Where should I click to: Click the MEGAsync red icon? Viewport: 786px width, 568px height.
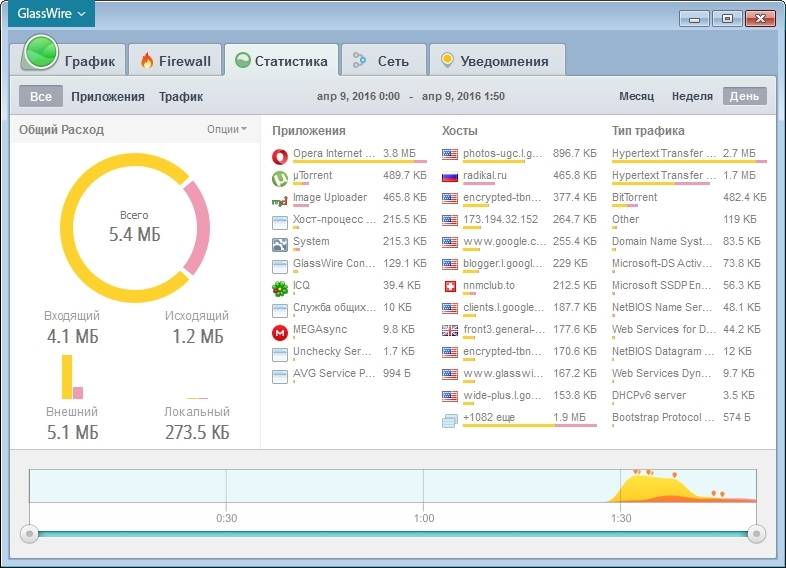click(x=280, y=332)
